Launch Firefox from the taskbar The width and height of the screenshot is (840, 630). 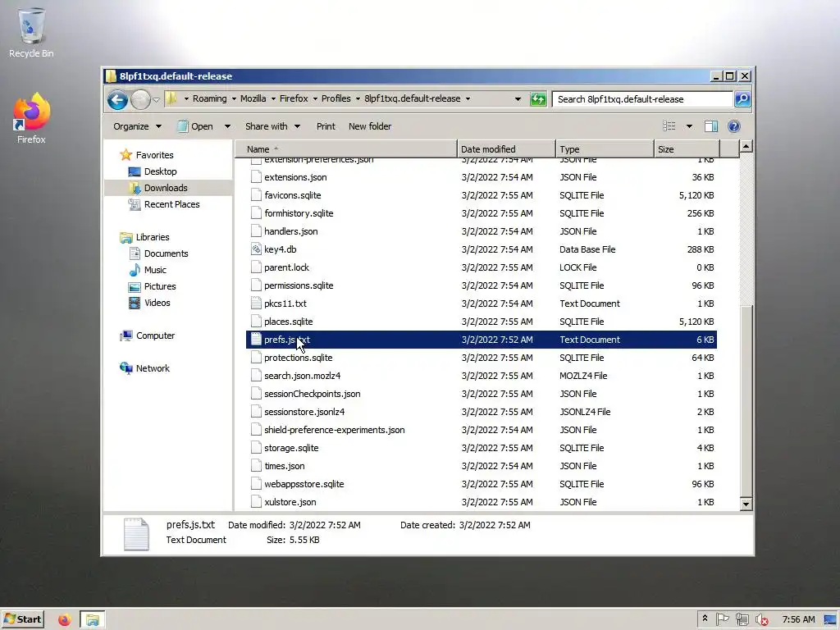click(x=64, y=620)
